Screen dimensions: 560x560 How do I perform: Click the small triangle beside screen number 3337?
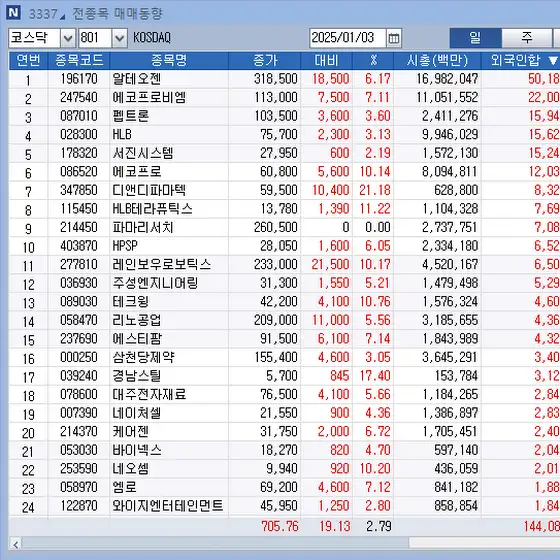click(62, 17)
